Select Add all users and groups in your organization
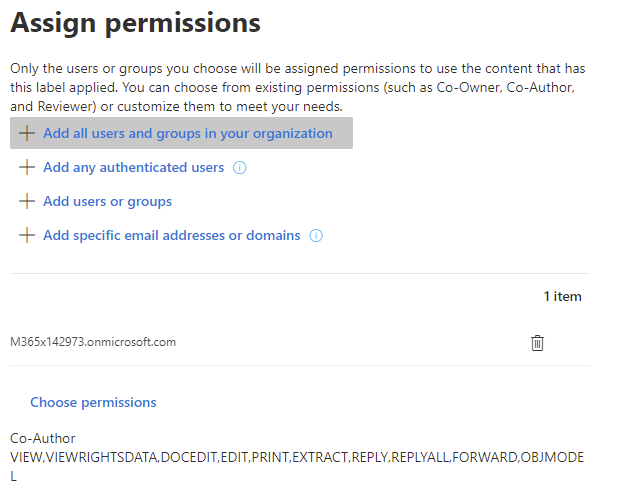The image size is (620, 502). click(187, 133)
